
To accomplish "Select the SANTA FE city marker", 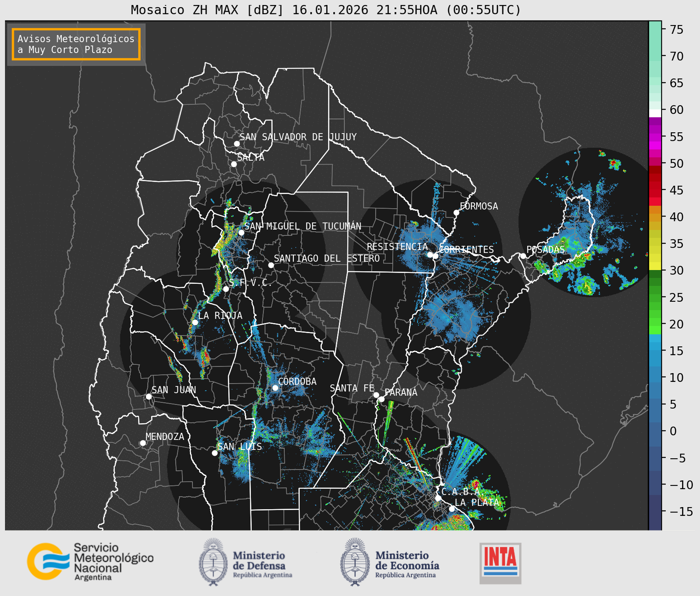I will [376, 395].
